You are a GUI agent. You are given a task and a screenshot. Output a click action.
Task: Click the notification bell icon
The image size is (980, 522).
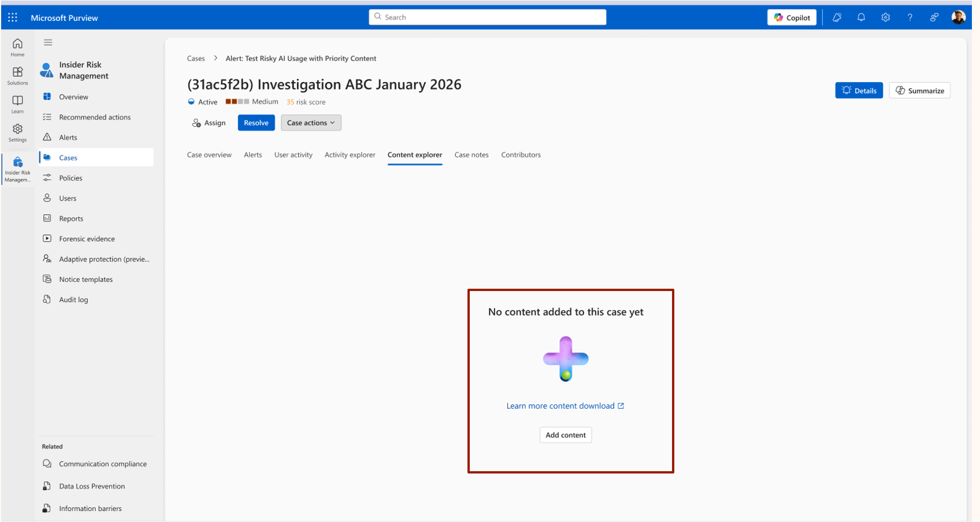861,17
